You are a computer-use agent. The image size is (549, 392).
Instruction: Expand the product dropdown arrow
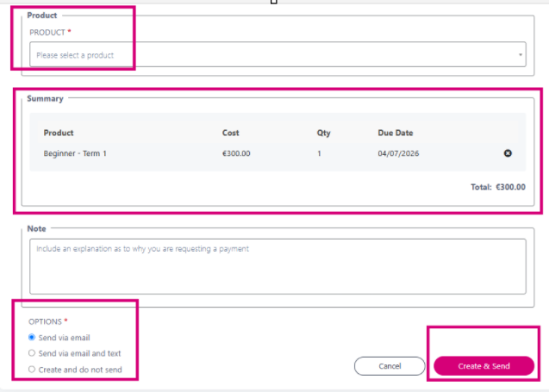(521, 54)
